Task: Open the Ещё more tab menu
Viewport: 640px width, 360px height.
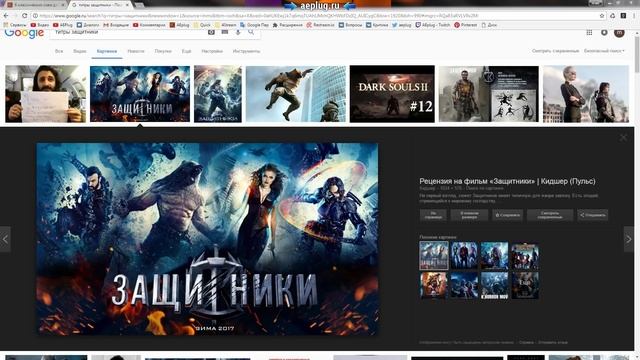Action: click(x=187, y=51)
